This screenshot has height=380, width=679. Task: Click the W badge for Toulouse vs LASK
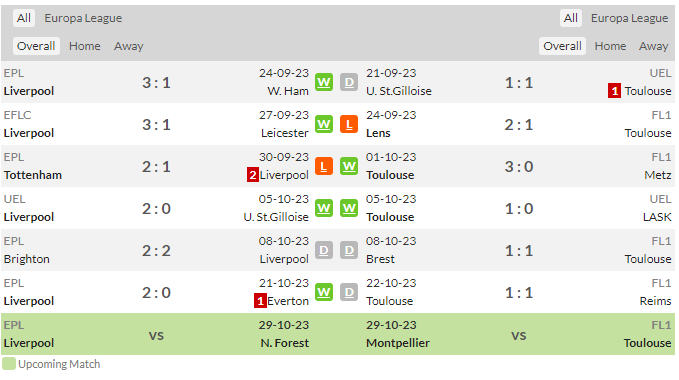349,208
